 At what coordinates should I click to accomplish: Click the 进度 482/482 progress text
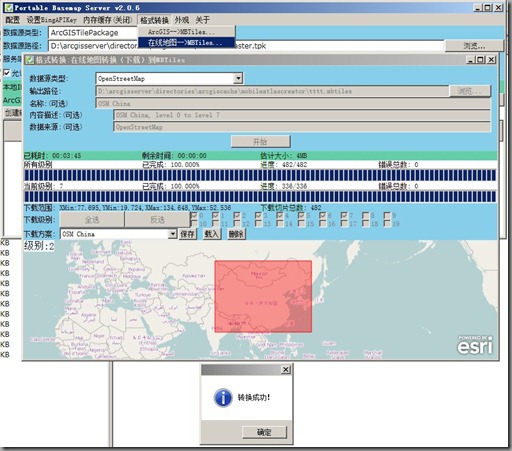click(284, 165)
